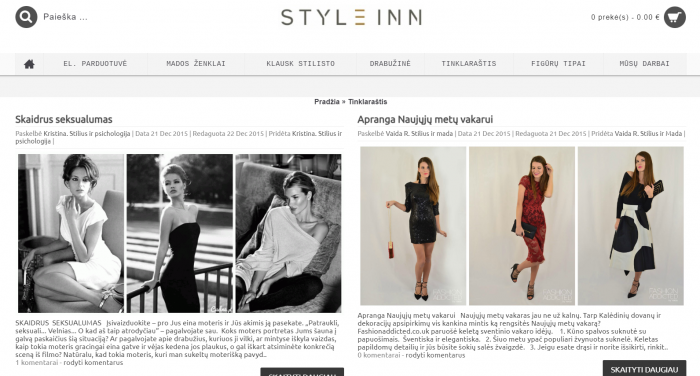700x376 pixels.
Task: Click the 'Data 21 Dec 2015' text under Skaidrus seksualumas
Action: [162, 134]
